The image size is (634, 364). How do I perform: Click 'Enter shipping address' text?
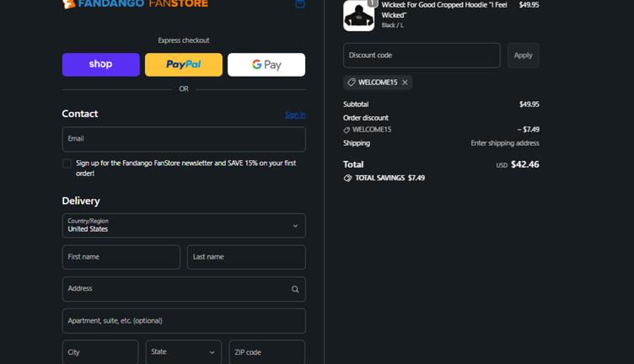pyautogui.click(x=505, y=143)
